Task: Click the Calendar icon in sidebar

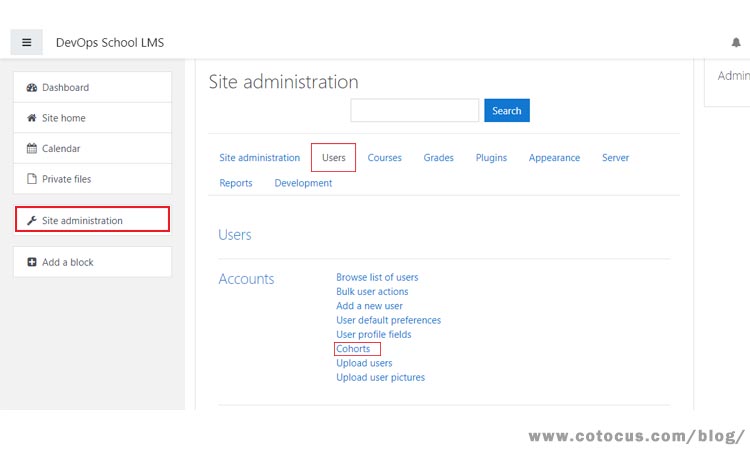Action: (32, 148)
